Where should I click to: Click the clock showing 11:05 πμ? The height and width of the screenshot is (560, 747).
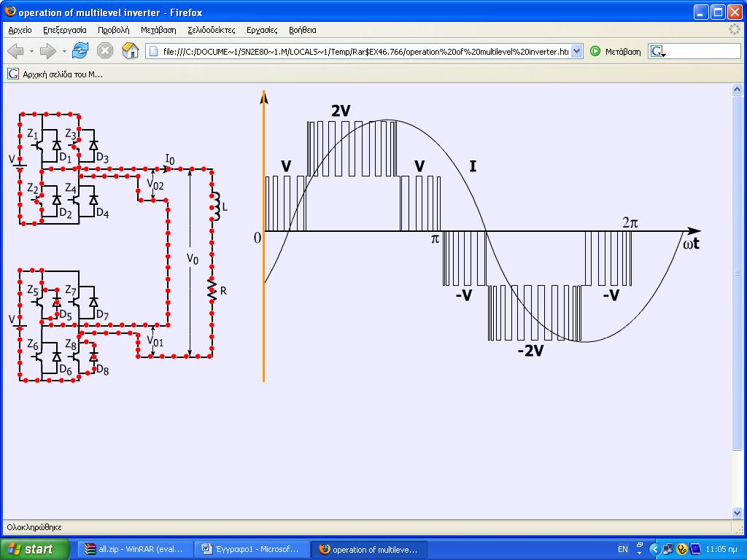(721, 549)
